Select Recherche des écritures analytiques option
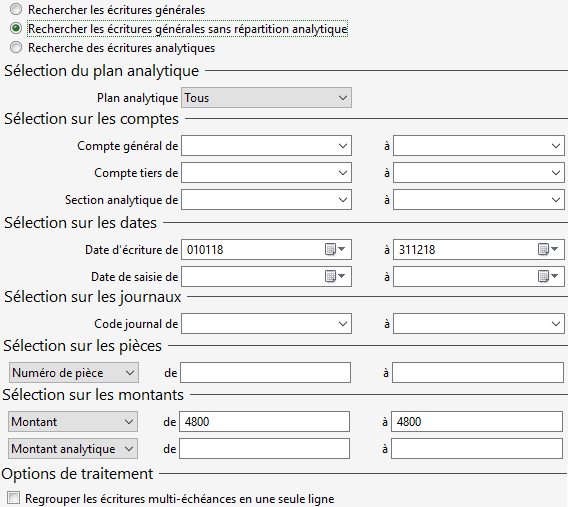The width and height of the screenshot is (568, 507). [16, 47]
